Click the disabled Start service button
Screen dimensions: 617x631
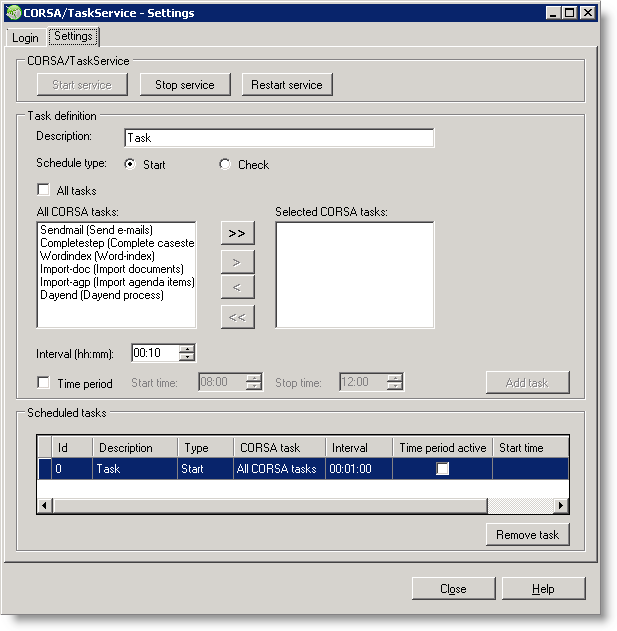pyautogui.click(x=82, y=85)
